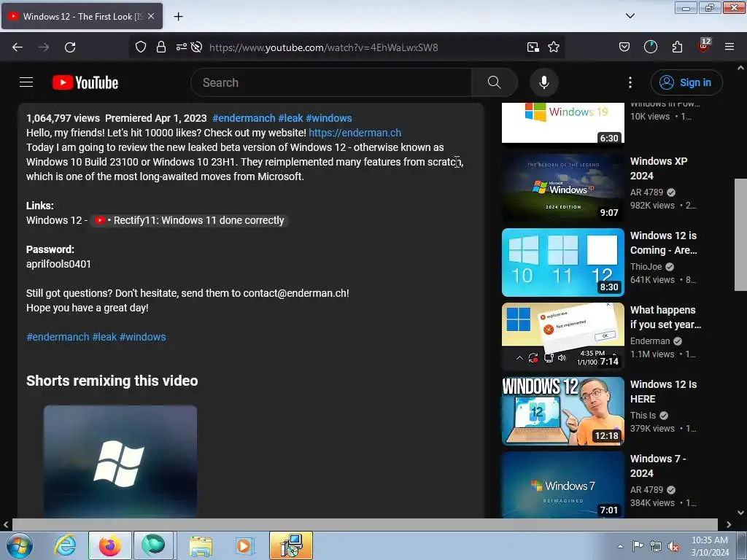This screenshot has width=747, height=560.
Task: Launch Windows Media Player from taskbar
Action: pyautogui.click(x=244, y=545)
